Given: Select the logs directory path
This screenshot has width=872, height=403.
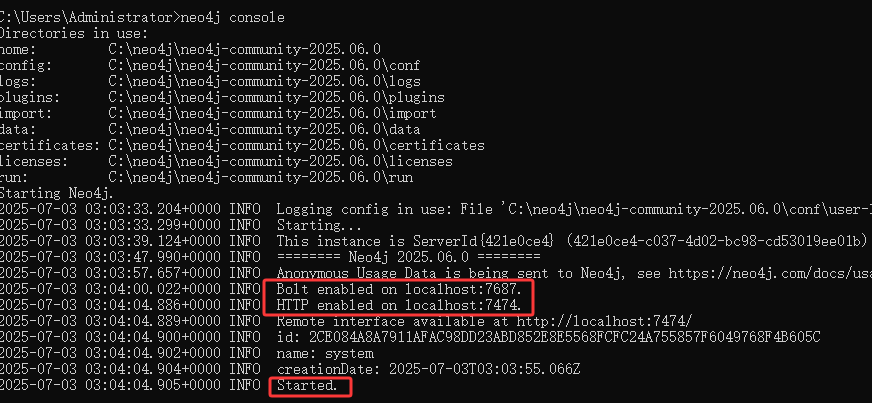Looking at the screenshot, I should pyautogui.click(x=264, y=82).
